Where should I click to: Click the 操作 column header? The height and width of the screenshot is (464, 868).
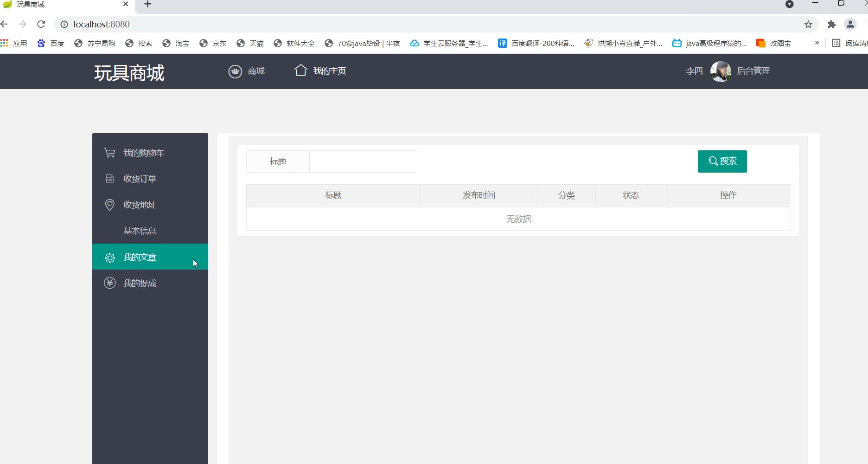(728, 195)
